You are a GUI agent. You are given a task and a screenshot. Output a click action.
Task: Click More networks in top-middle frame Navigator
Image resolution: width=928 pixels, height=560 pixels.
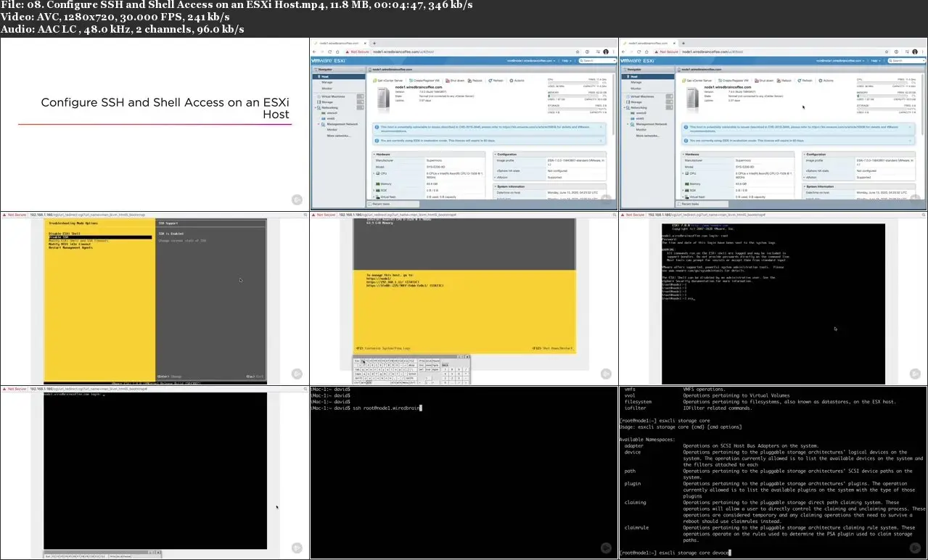339,136
